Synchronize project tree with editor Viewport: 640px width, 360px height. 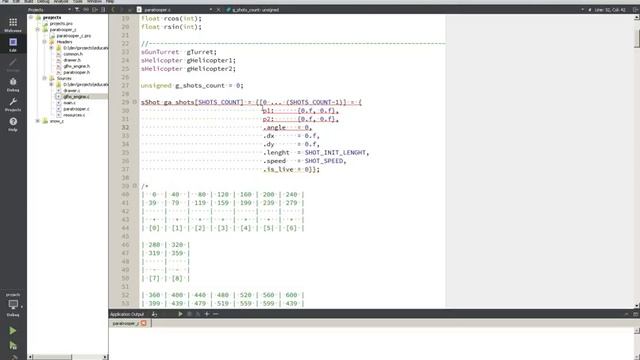pyautogui.click(x=86, y=9)
